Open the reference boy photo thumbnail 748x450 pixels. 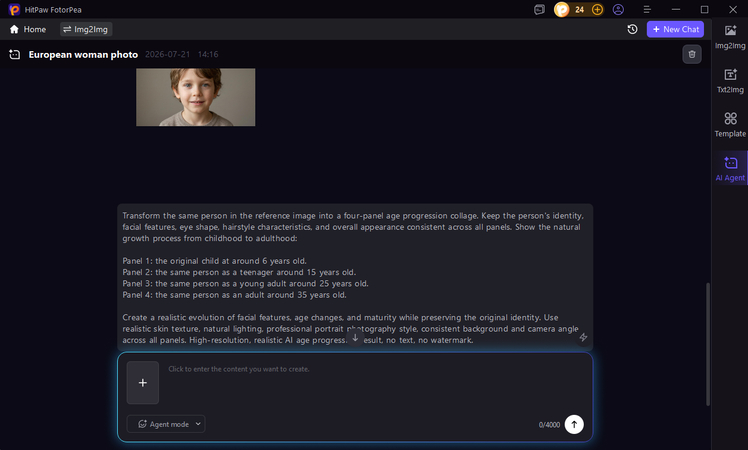tap(196, 97)
